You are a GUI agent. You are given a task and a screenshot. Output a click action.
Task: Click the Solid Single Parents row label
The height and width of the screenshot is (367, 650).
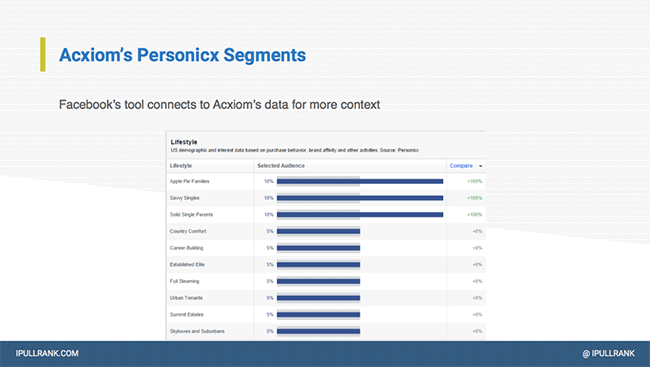191,214
